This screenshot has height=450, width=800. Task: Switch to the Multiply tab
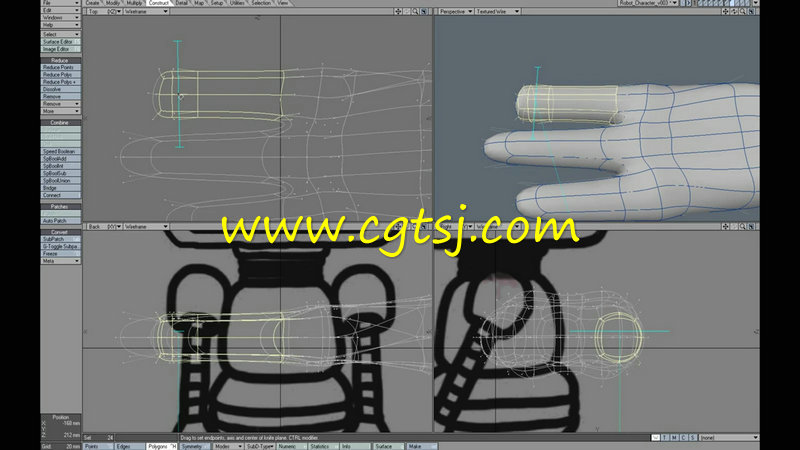(134, 3)
